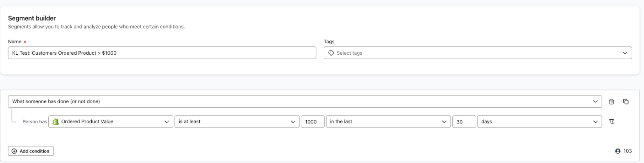Click the "Select tags" placeholder text
Viewport: 644px width, 163px height.
click(349, 53)
